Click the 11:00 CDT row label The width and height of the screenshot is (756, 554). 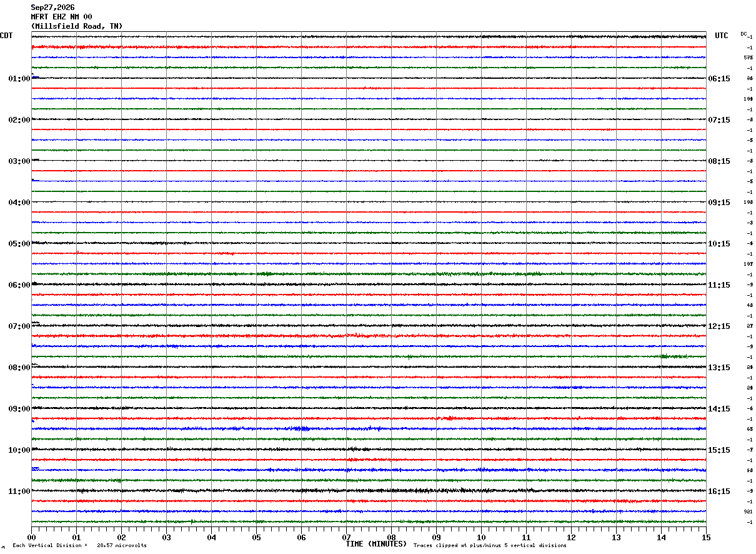19,491
